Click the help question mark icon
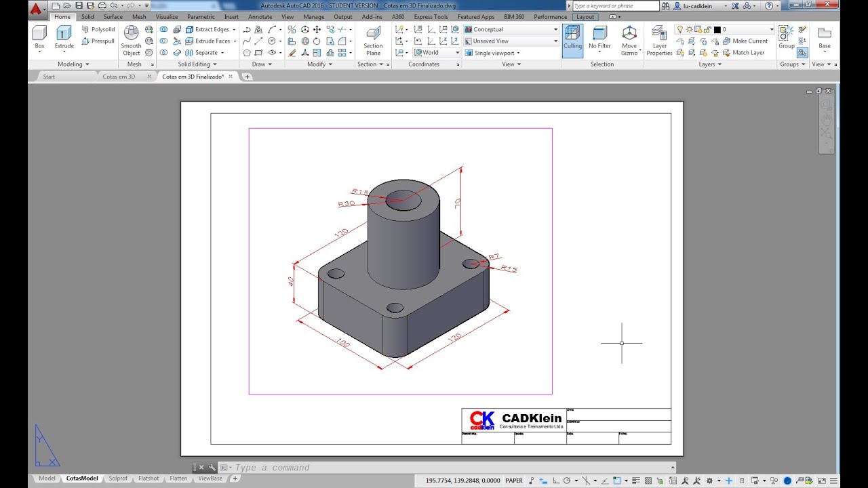This screenshot has width=868, height=488. pos(768,5)
